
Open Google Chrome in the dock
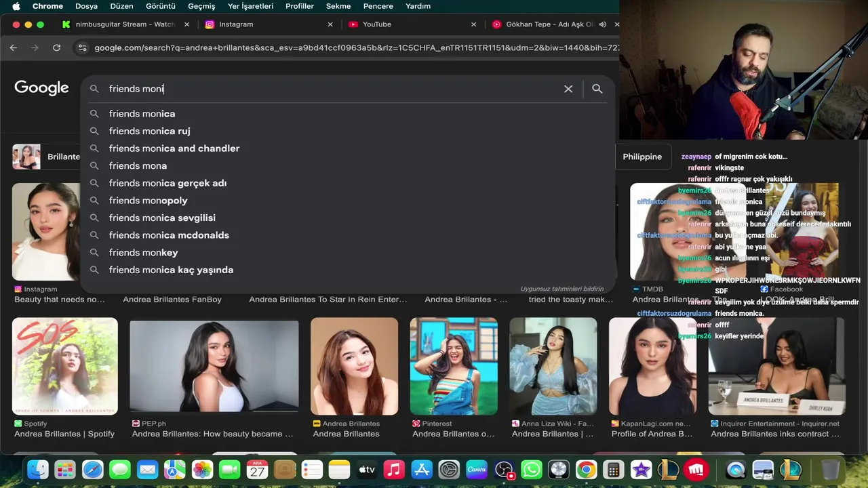(x=586, y=470)
